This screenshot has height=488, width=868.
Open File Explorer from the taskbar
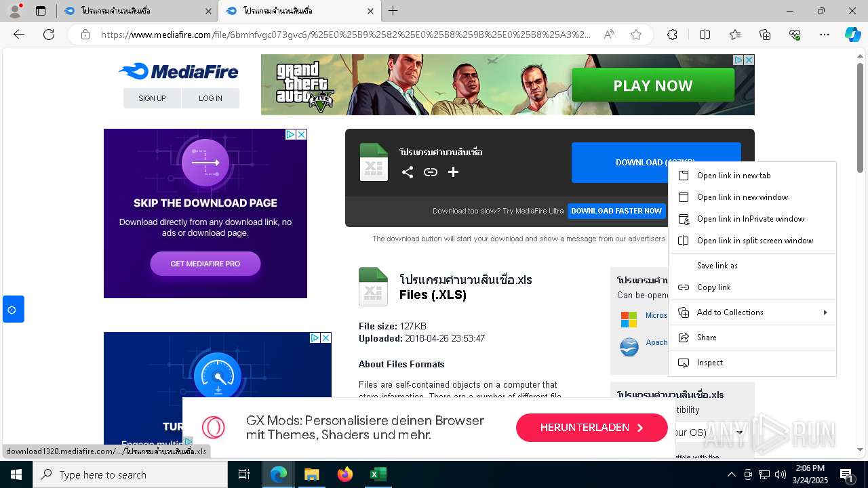[x=311, y=474]
